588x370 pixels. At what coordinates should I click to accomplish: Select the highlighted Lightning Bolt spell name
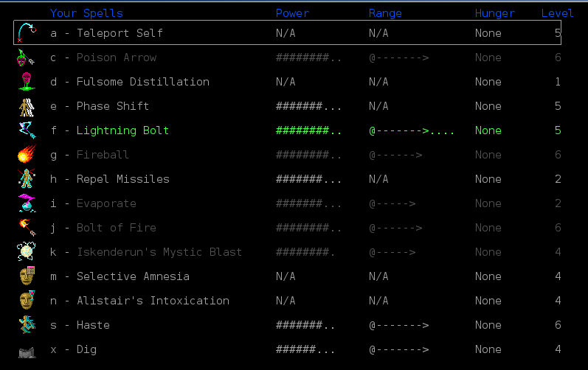point(122,130)
